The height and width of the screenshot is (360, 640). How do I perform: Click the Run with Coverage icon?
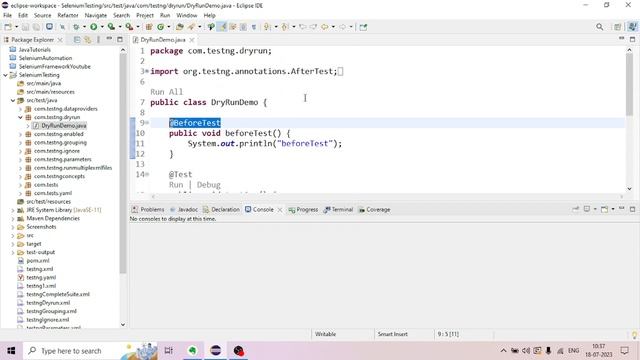click(x=111, y=27)
